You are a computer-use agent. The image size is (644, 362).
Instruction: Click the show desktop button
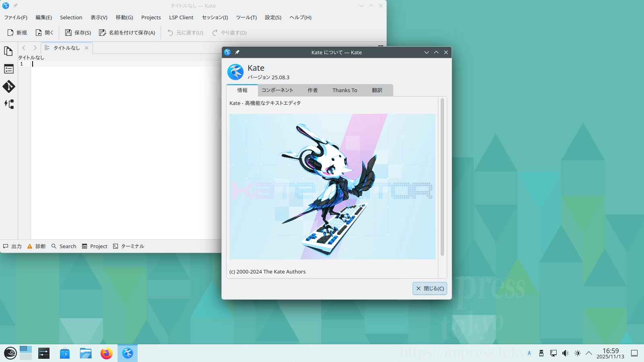point(634,353)
